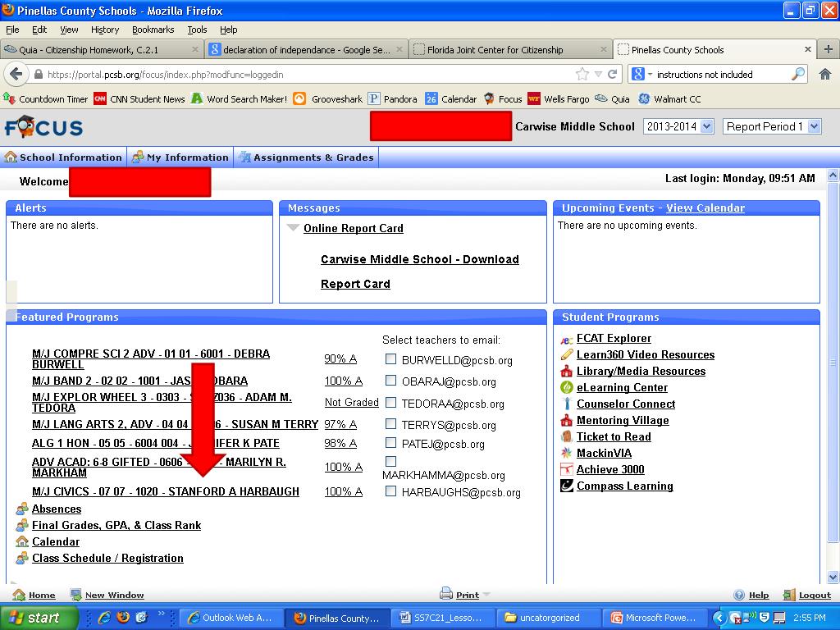Click the Print icon in the bottom bar
Screen dimensions: 840x630
click(x=445, y=594)
